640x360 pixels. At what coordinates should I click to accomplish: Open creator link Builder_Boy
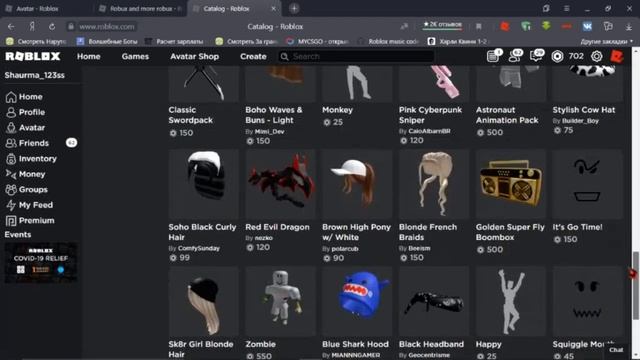(x=580, y=121)
